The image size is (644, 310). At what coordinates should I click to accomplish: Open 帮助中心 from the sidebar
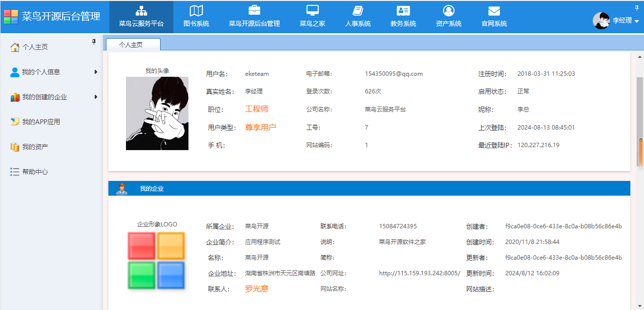tap(35, 172)
